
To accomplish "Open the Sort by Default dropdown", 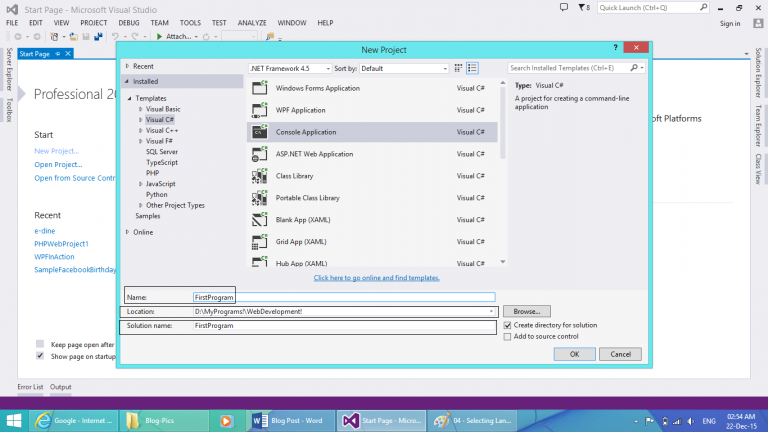I will coord(404,69).
